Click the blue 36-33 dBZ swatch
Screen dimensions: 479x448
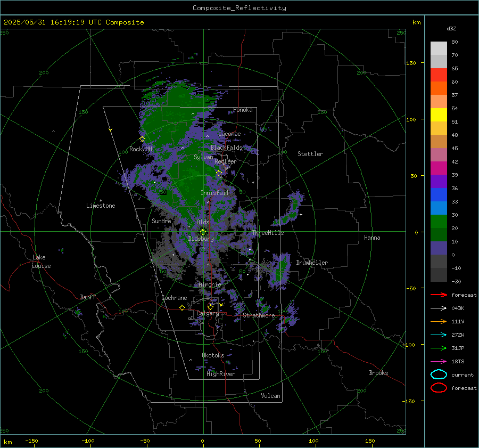tap(439, 195)
